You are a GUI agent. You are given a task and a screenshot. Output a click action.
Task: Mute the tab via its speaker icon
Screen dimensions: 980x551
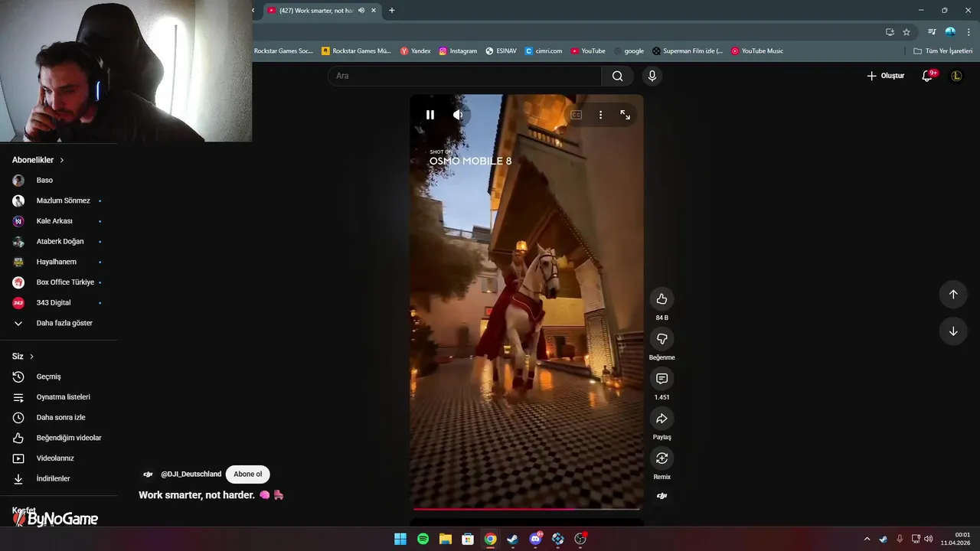tap(361, 11)
